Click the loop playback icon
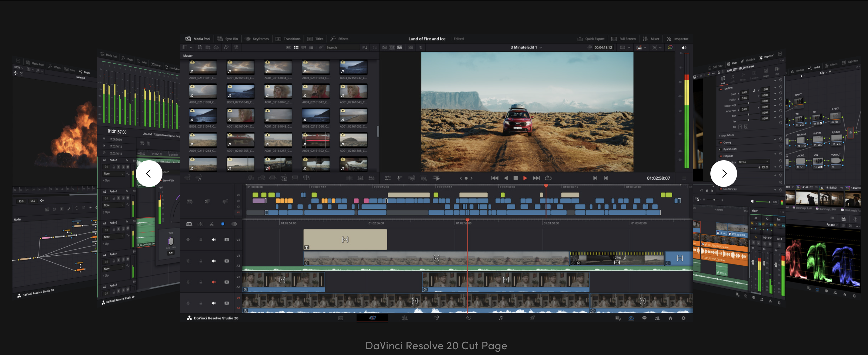The width and height of the screenshot is (868, 355). click(548, 178)
